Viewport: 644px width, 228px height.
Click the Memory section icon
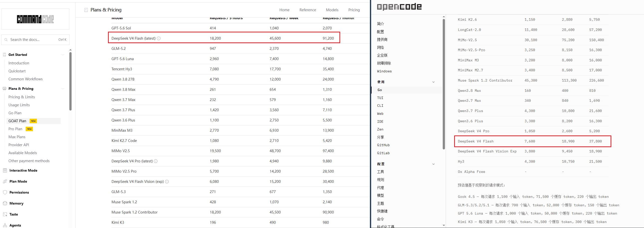coord(5,204)
